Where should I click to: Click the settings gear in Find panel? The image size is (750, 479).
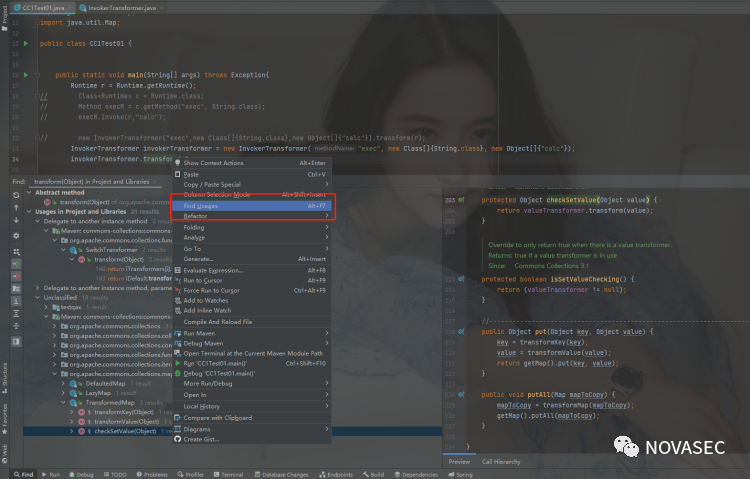point(16,236)
